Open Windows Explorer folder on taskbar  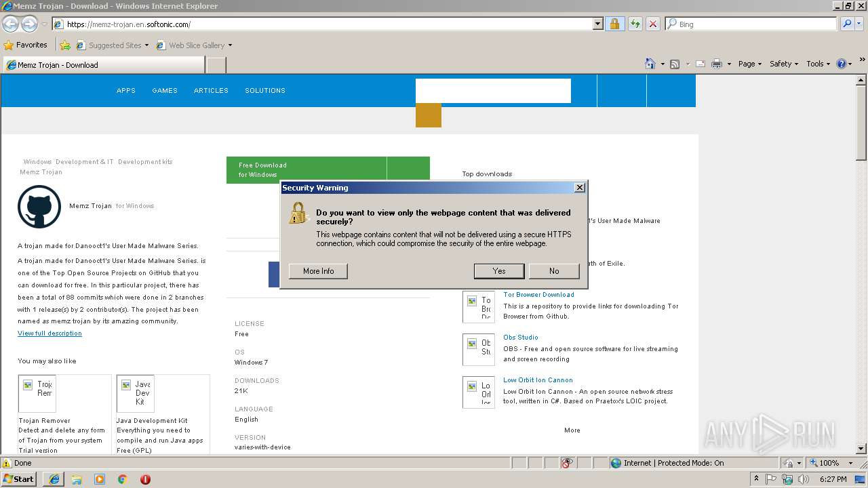(x=77, y=479)
